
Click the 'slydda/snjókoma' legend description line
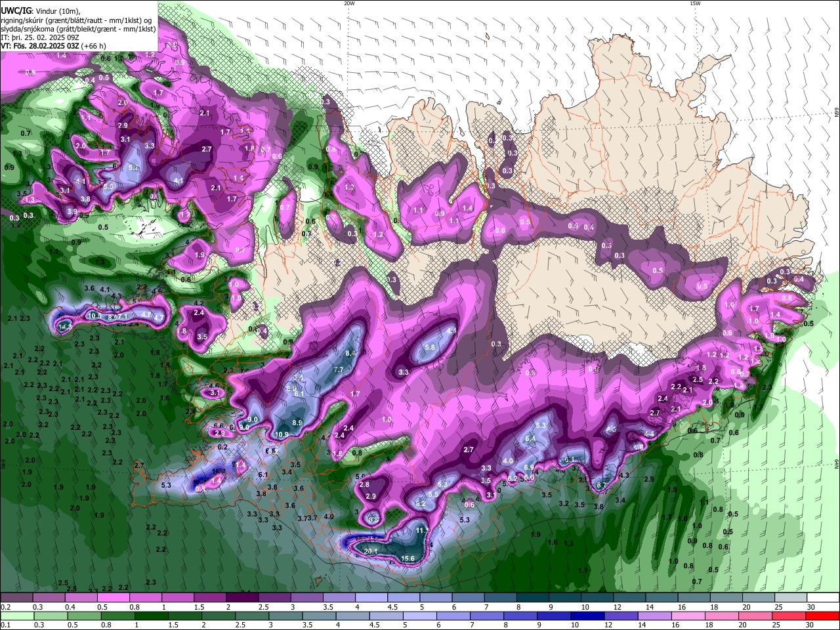pyautogui.click(x=78, y=29)
